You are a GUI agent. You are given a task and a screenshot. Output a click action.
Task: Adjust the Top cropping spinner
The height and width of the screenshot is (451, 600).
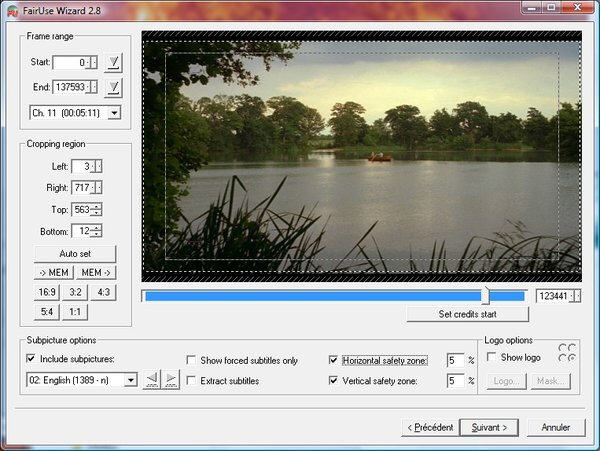(97, 209)
